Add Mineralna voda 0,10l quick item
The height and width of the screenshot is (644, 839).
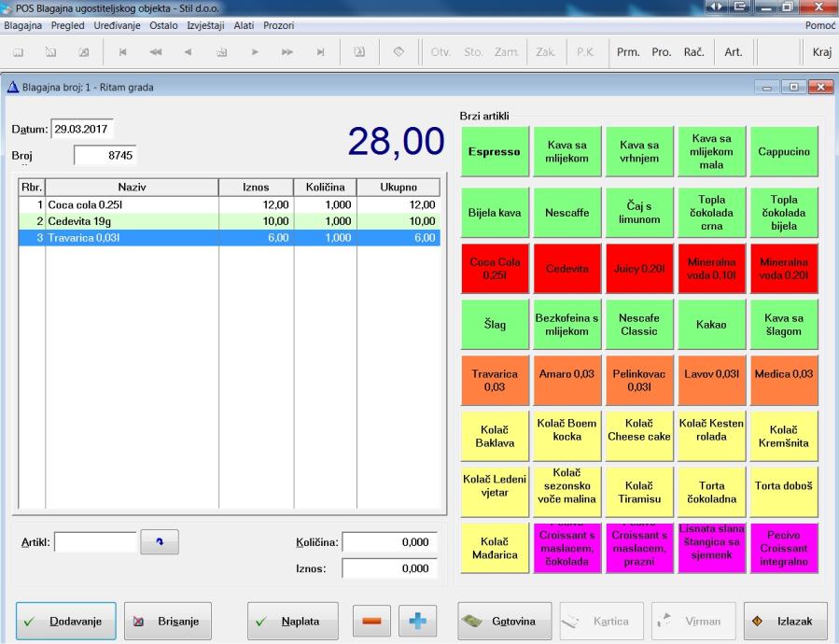point(712,269)
